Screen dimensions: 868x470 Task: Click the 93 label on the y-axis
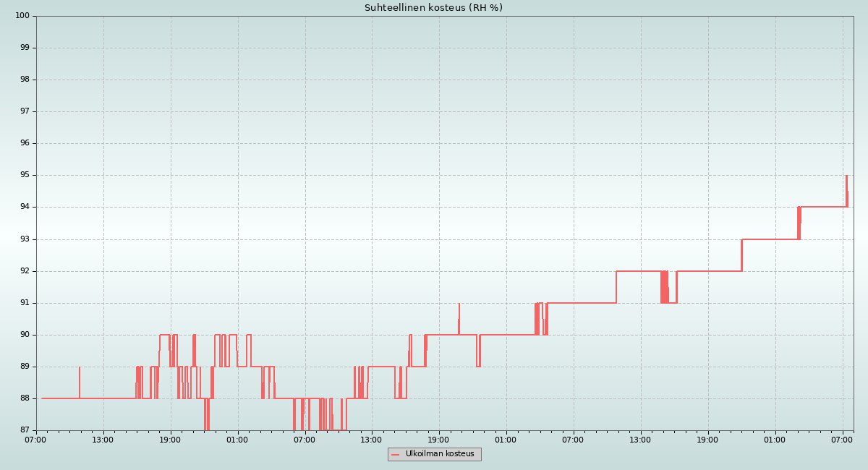[x=24, y=239]
